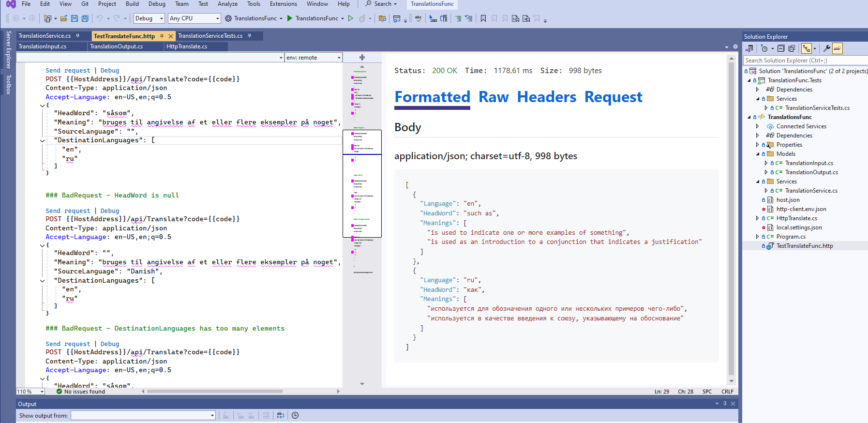This screenshot has height=423, width=868.
Task: Click the Collapse All icon in Solution Explorer
Action: 781,48
